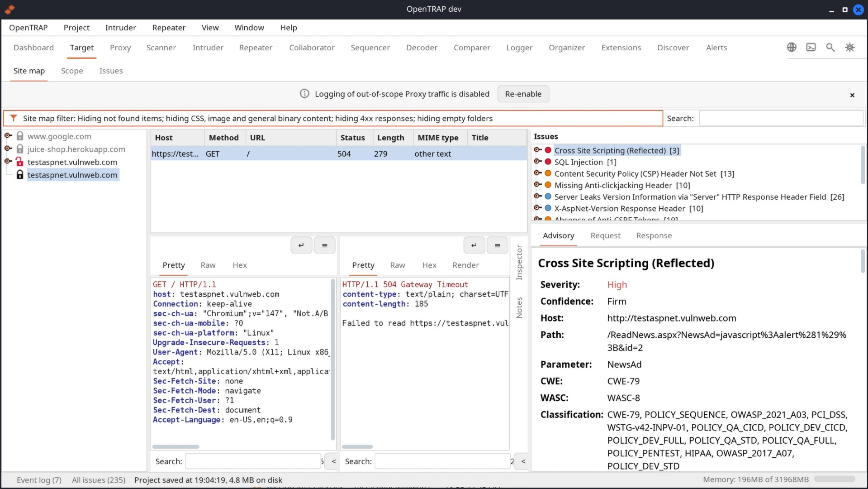Expand the SQL Injection issue group
The image size is (868, 489).
click(x=538, y=162)
